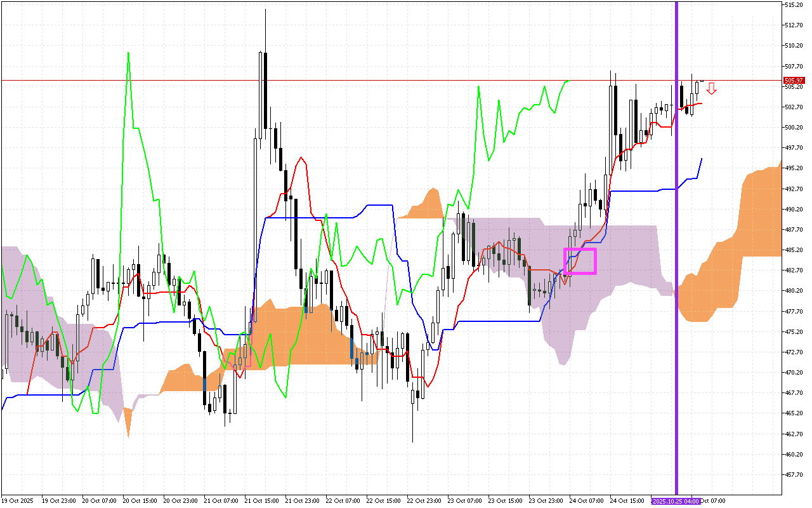Image resolution: width=812 pixels, height=508 pixels.
Task: Click the 515.20 price scale label
Action: click(x=794, y=5)
